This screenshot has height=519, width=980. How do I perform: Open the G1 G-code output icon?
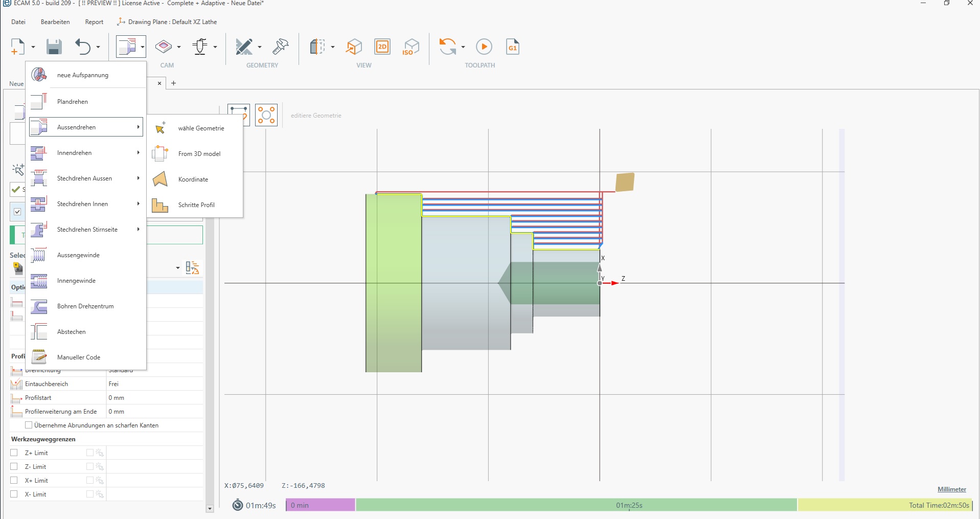point(512,47)
